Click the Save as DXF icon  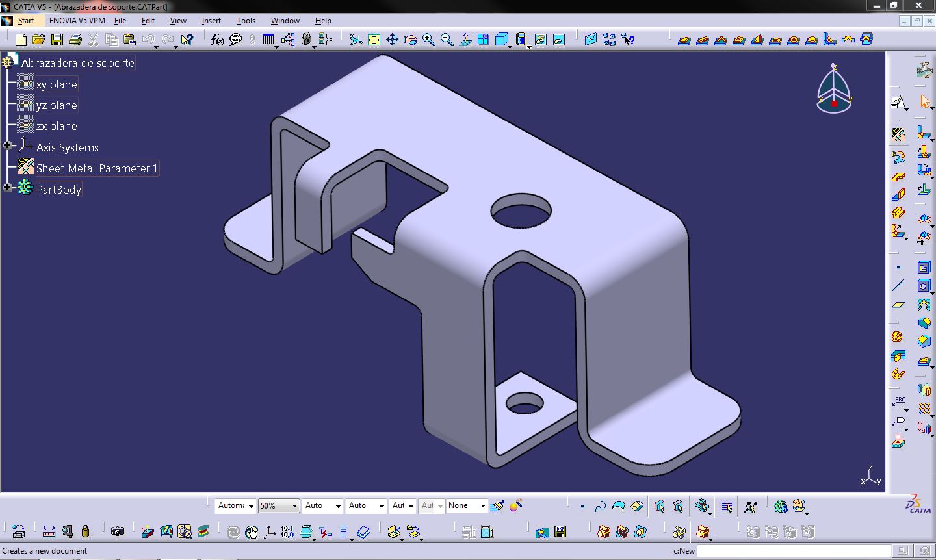(560, 531)
